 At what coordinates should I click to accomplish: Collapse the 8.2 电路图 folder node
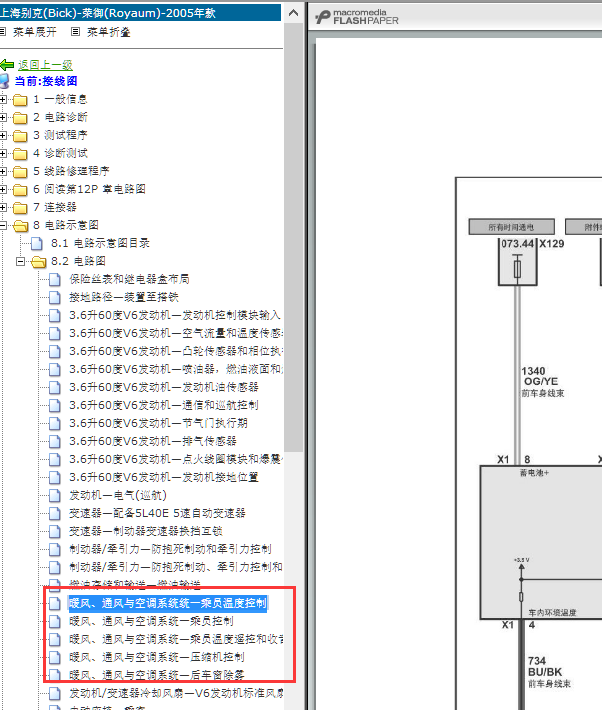pos(20,261)
